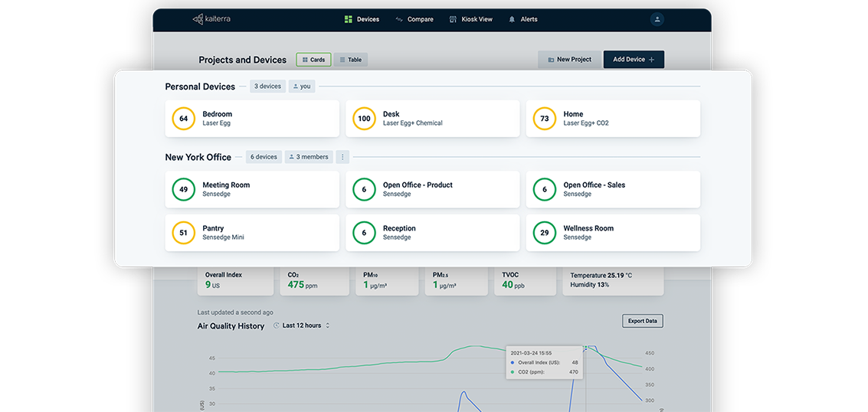Open the Open Office - Product card
Viewport: 868px width, 412px height.
click(432, 189)
